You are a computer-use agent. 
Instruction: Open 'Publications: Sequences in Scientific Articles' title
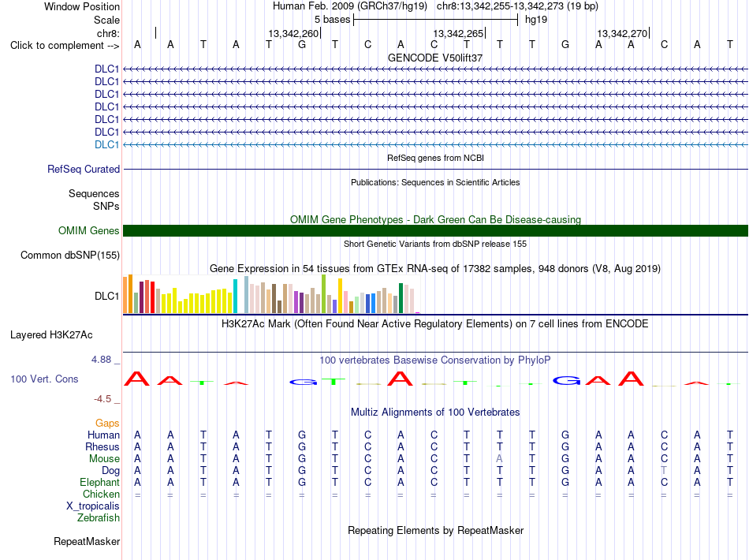tap(435, 182)
